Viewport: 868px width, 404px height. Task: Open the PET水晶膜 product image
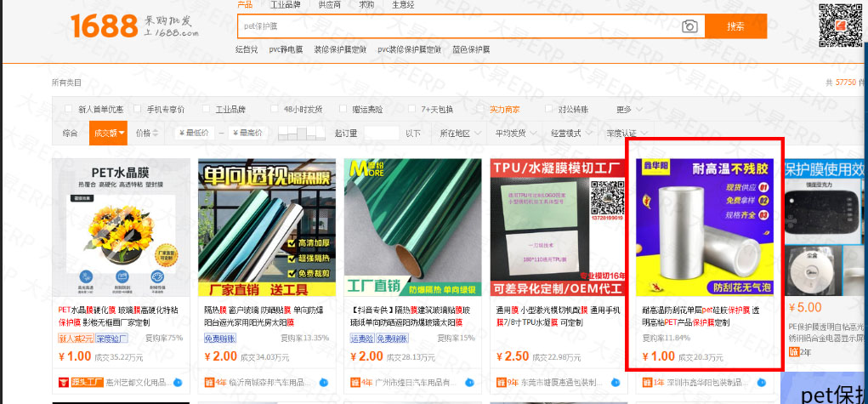point(122,227)
